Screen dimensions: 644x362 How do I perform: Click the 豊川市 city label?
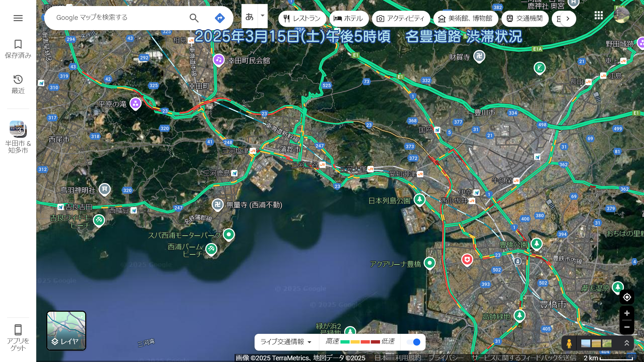point(485,113)
